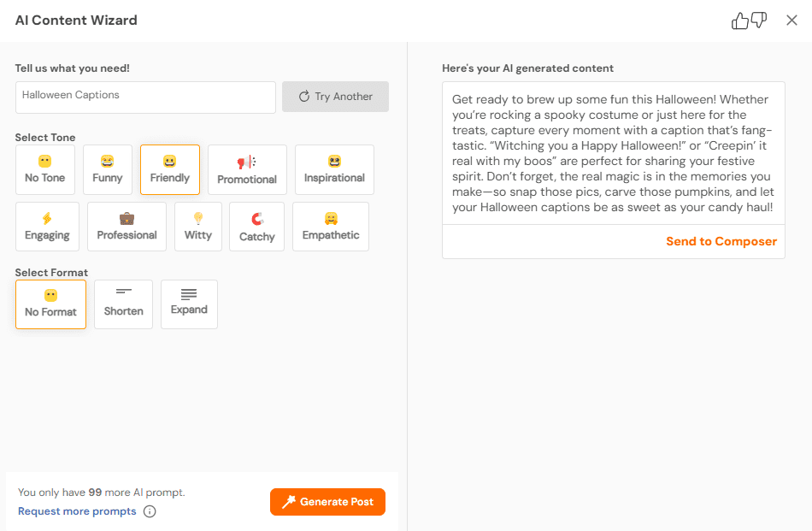This screenshot has width=812, height=531.
Task: Click the thumbs down feedback icon
Action: [759, 21]
